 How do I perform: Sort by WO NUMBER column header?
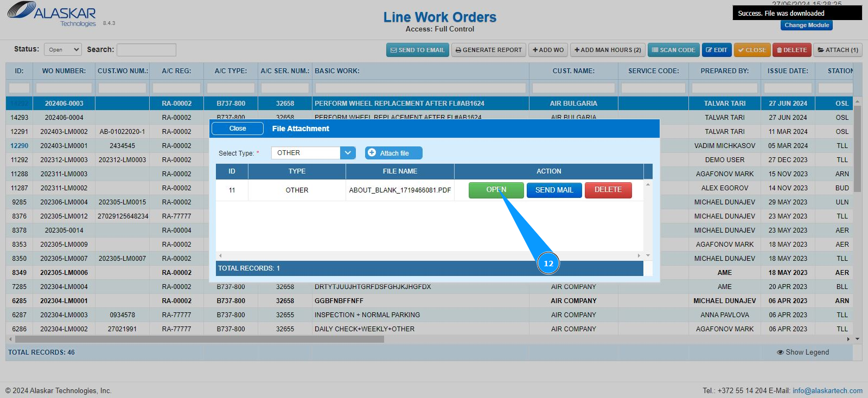pyautogui.click(x=64, y=71)
